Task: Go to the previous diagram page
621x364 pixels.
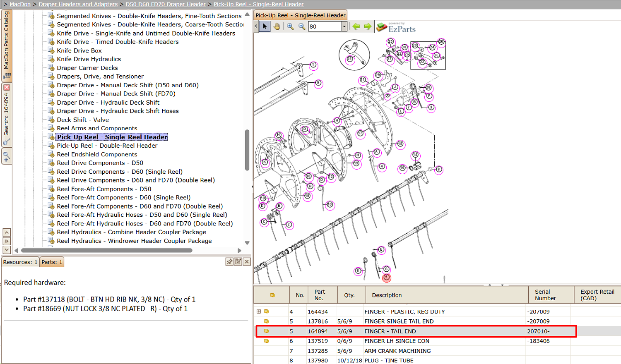Action: click(356, 26)
